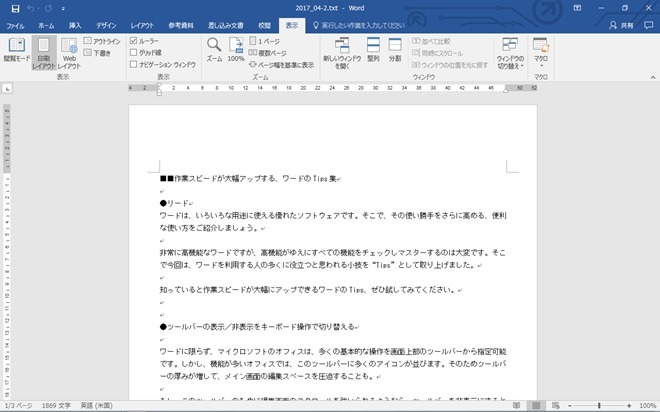Open the 閲覧モード (Read Mode) view
Image resolution: width=660 pixels, height=412 pixels.
[x=15, y=51]
